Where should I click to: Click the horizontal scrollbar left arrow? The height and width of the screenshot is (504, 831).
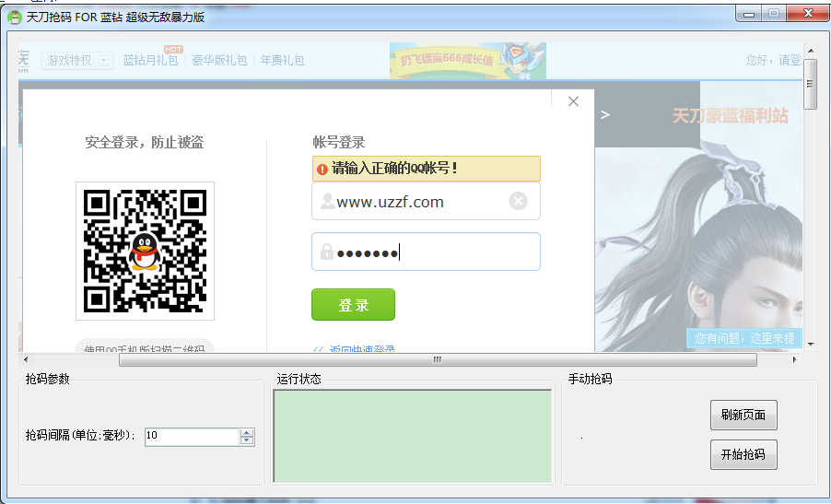point(26,360)
